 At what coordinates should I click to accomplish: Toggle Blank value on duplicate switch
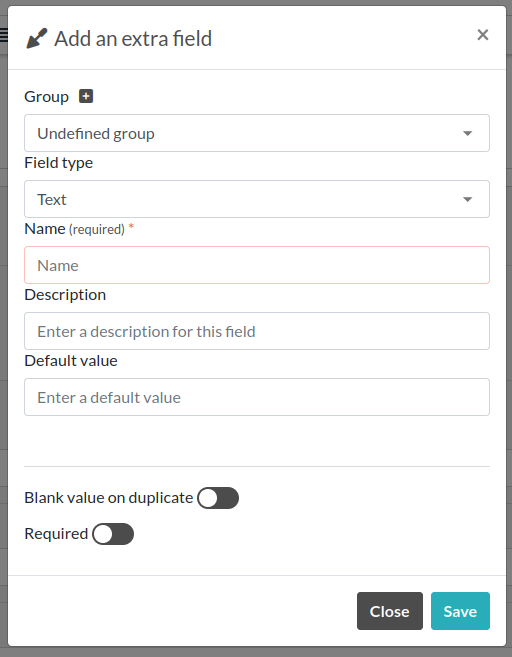coord(218,498)
